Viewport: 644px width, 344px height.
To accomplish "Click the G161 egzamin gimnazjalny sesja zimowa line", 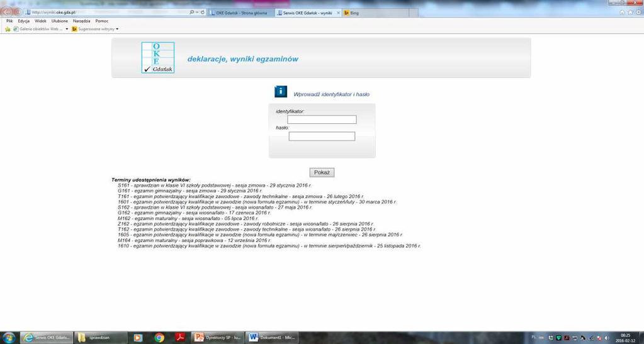I will [189, 191].
